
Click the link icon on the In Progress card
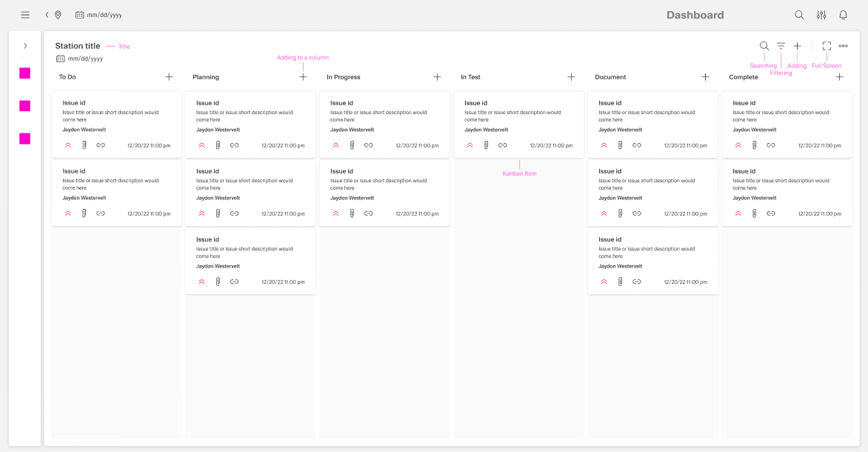368,145
